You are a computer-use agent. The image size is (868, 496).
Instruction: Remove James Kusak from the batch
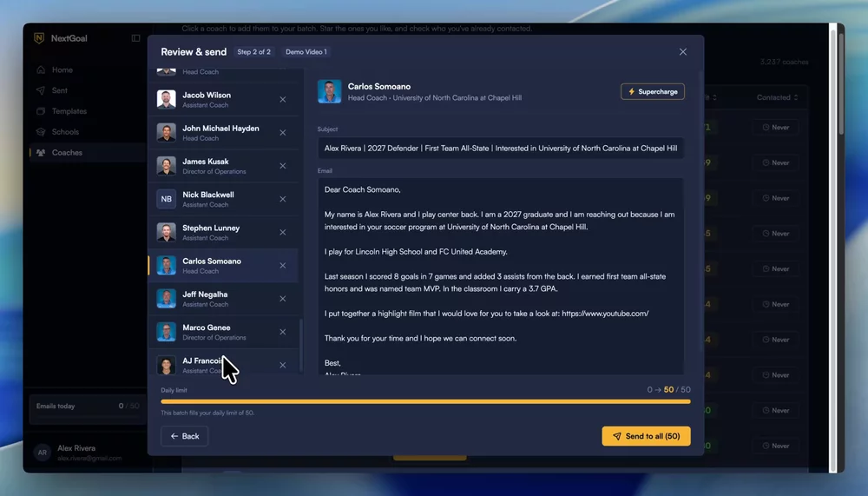(x=283, y=166)
